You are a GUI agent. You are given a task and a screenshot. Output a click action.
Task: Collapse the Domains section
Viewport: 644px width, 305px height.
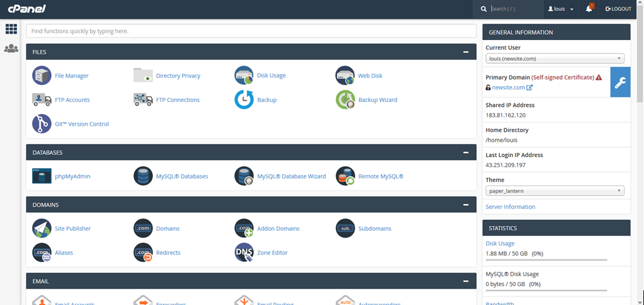tap(466, 204)
